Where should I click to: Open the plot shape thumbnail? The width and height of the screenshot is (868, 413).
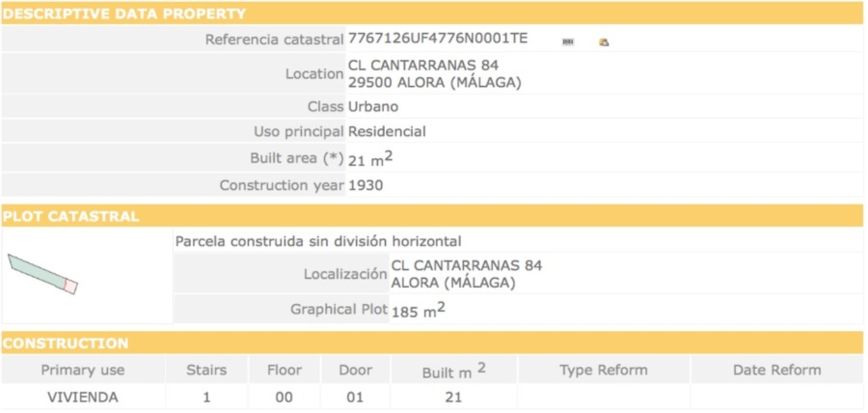(43, 273)
